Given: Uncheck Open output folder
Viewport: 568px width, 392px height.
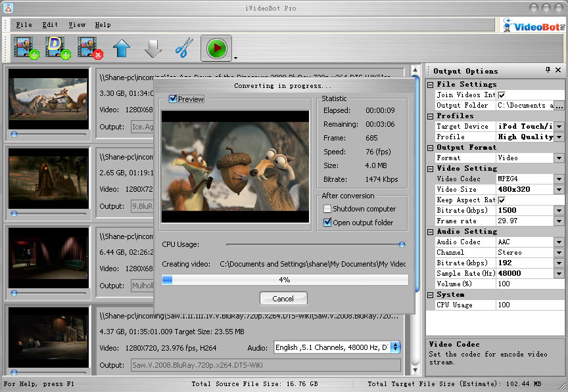Looking at the screenshot, I should coord(327,222).
